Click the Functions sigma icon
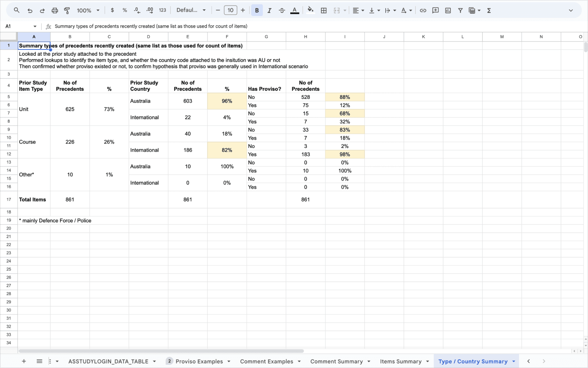The image size is (588, 368). [x=489, y=10]
